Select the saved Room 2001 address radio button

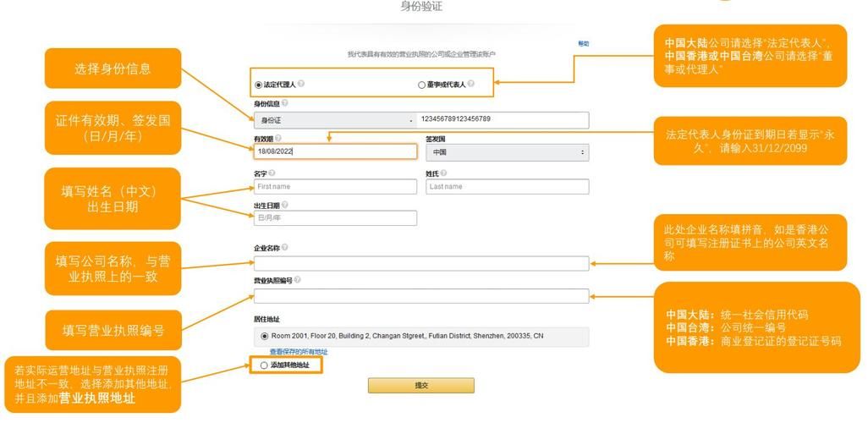pos(265,336)
